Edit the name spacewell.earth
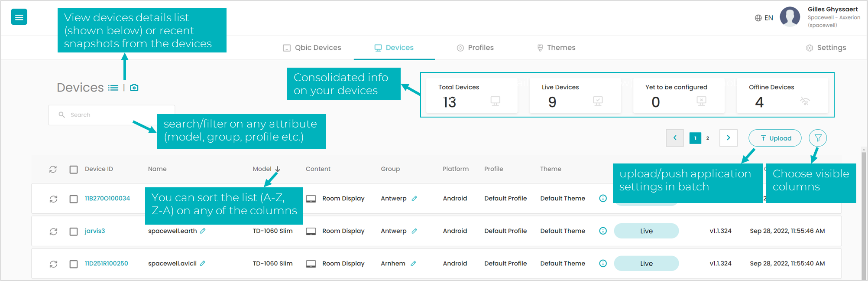The width and height of the screenshot is (868, 281). click(x=203, y=231)
